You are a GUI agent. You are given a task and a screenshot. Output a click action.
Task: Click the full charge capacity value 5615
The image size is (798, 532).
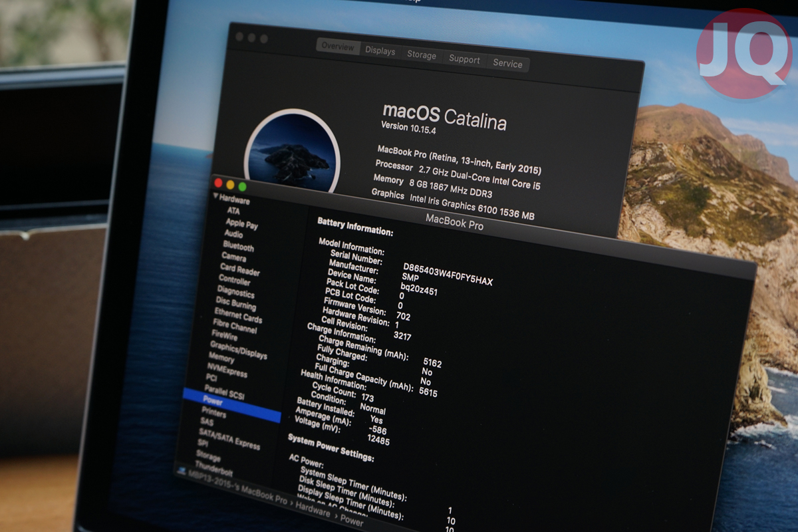coord(428,392)
